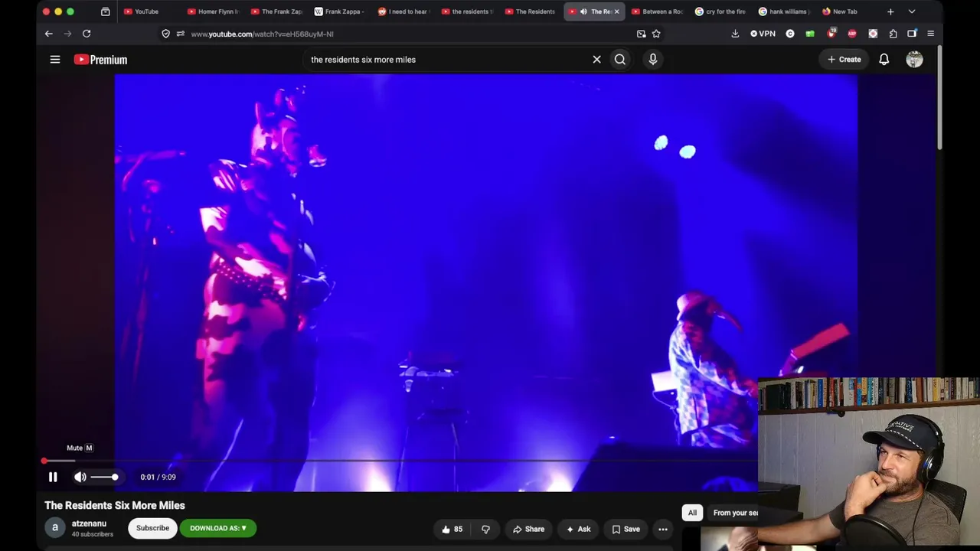Switch to the hank williams tab
980x551 pixels.
pyautogui.click(x=785, y=11)
